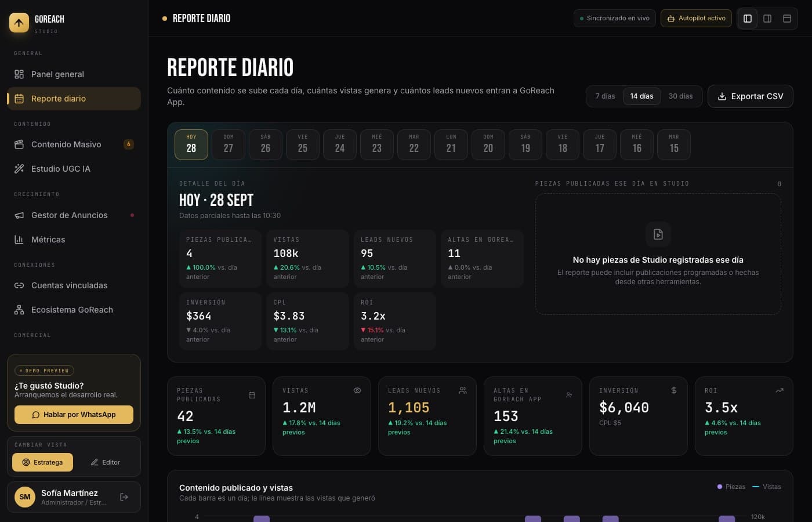This screenshot has width=812, height=522.
Task: Click the Piezas purple legend dot
Action: (720, 487)
